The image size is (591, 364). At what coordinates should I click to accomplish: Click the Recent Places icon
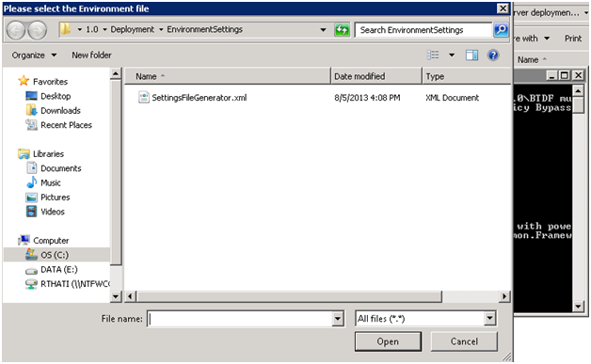point(31,125)
